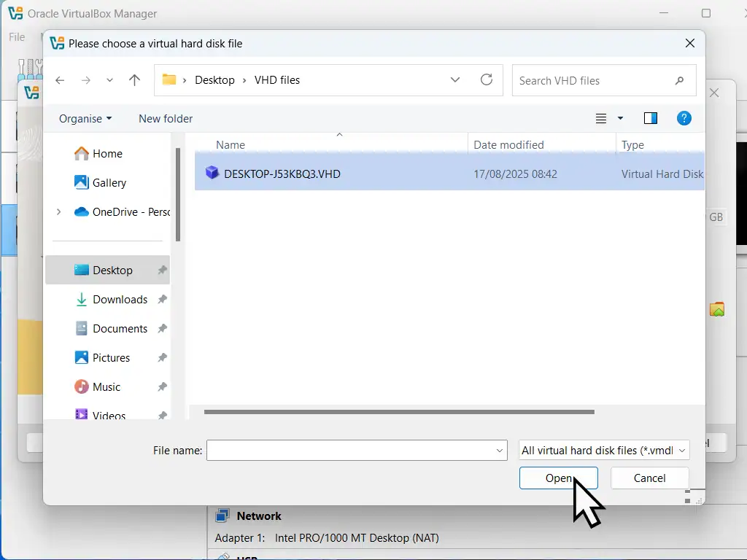Toggle the preview pane icon
Screen dimensions: 747x560
tap(651, 118)
